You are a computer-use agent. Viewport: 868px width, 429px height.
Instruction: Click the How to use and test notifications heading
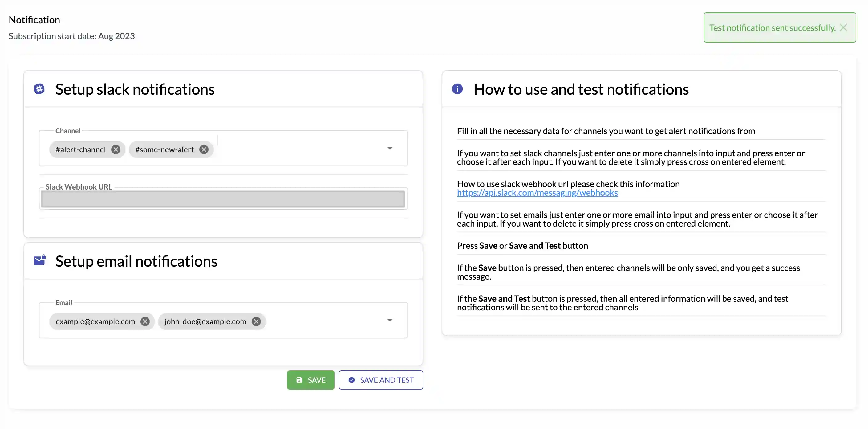point(581,89)
